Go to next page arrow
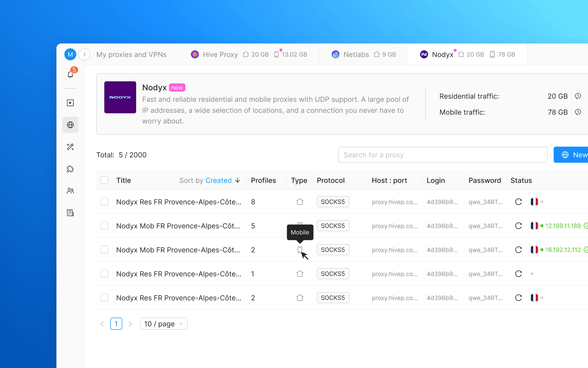This screenshot has width=588, height=368. (x=130, y=324)
